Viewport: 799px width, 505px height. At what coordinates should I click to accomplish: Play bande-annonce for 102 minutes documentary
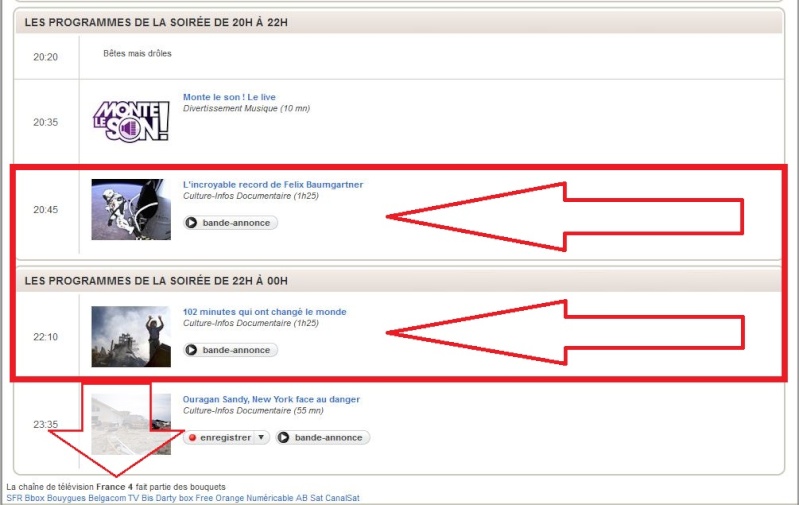(230, 350)
